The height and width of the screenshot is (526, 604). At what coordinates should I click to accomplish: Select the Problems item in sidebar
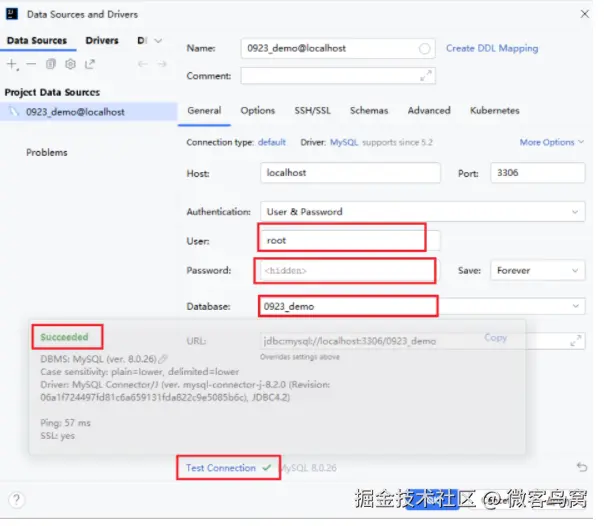point(47,152)
